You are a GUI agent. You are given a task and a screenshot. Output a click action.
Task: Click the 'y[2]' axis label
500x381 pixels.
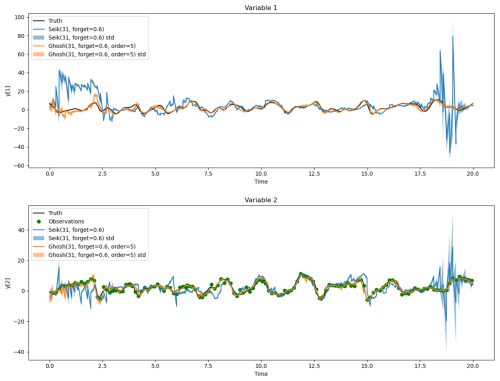click(8, 283)
